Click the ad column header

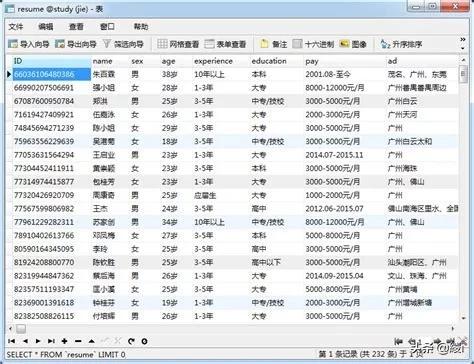click(422, 61)
